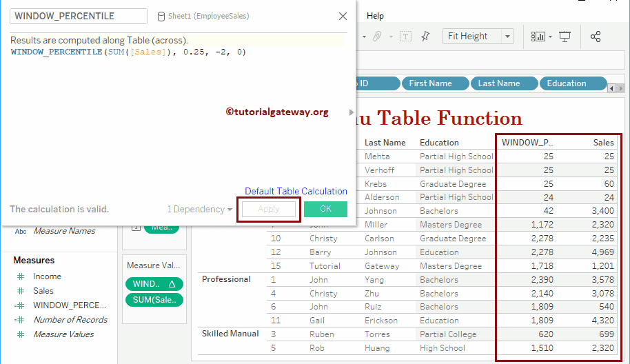Select the WINDOW_PERCE... calculated field
The height and width of the screenshot is (364, 630).
coord(70,305)
